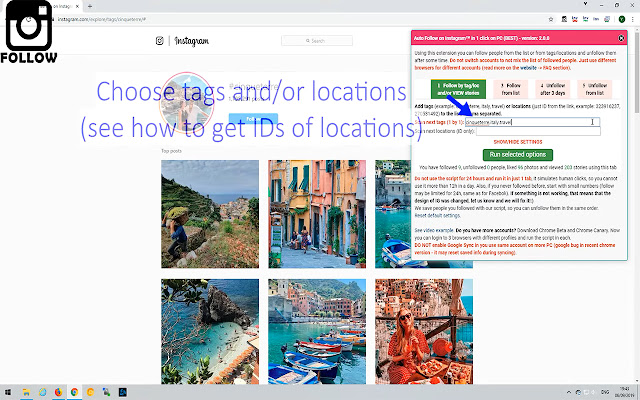The height and width of the screenshot is (400, 640).
Task: Open Firefox from the taskbar
Action: pyautogui.click(x=58, y=392)
